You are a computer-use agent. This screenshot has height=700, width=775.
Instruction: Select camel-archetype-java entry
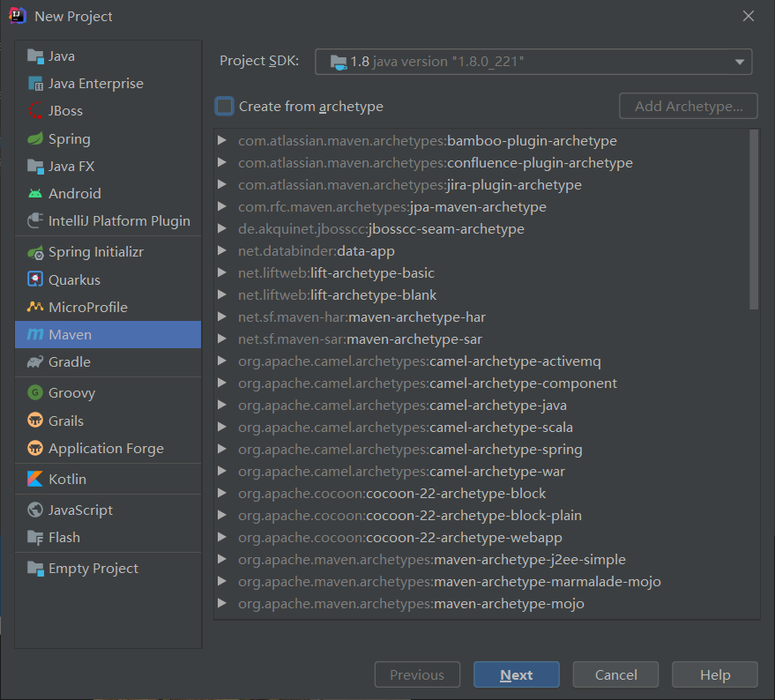(402, 406)
